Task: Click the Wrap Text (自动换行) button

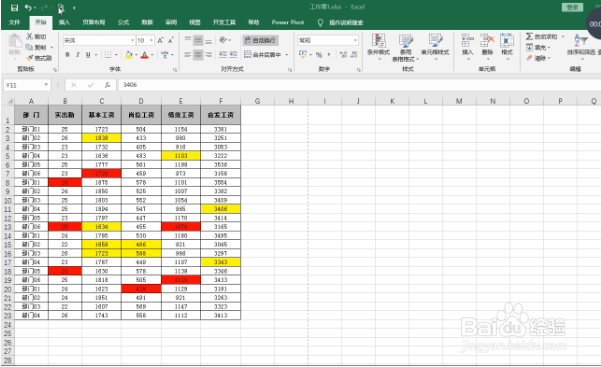Action: [260, 40]
